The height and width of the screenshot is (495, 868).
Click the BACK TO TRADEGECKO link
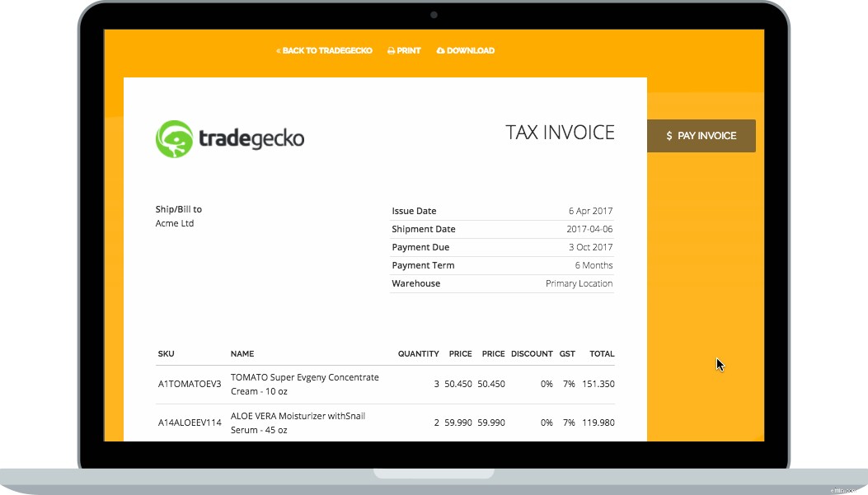326,50
